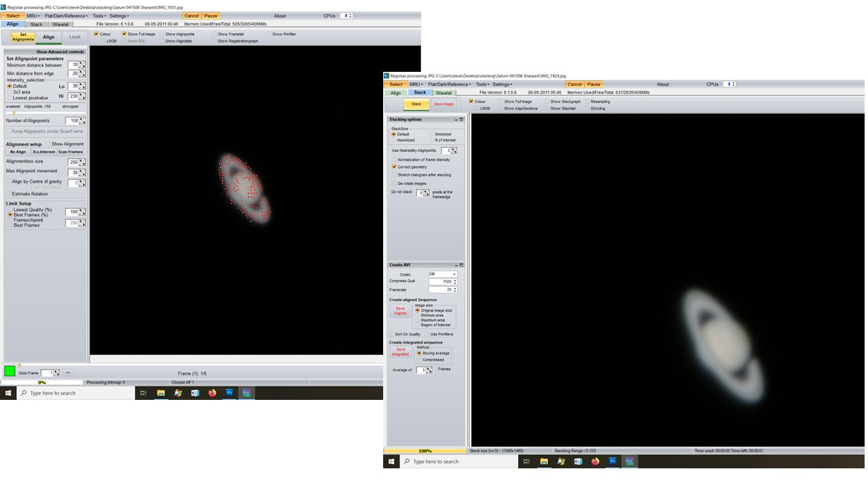Click Scan Frames button
This screenshot has height=488, width=868.
point(71,152)
